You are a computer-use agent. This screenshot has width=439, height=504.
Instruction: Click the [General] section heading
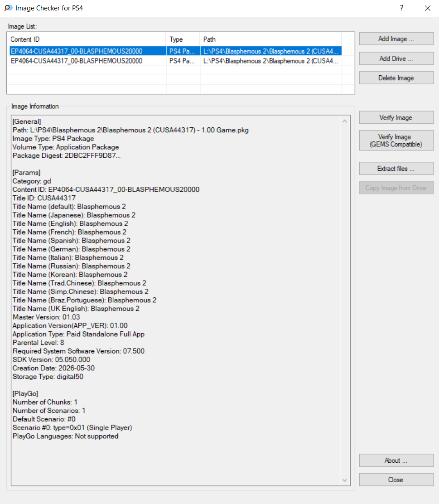click(27, 121)
